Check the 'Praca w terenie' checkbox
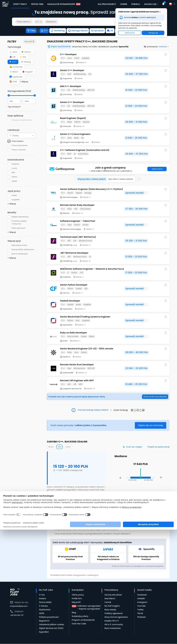Image resolution: width=177 pixels, height=644 pixels. tap(9, 149)
